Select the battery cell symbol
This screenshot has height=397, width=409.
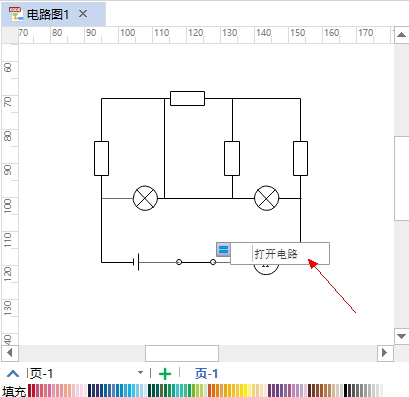[136, 262]
